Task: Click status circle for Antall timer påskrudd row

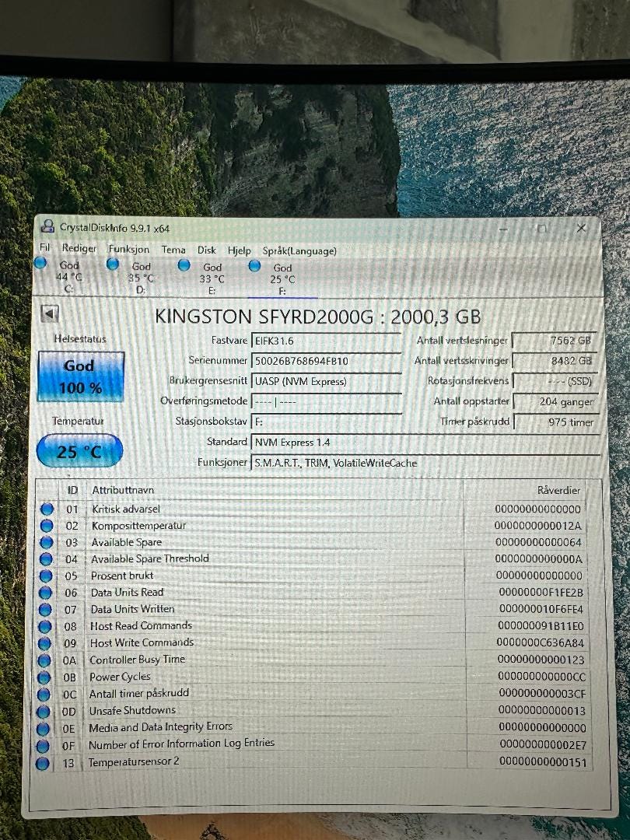Action: tap(44, 695)
